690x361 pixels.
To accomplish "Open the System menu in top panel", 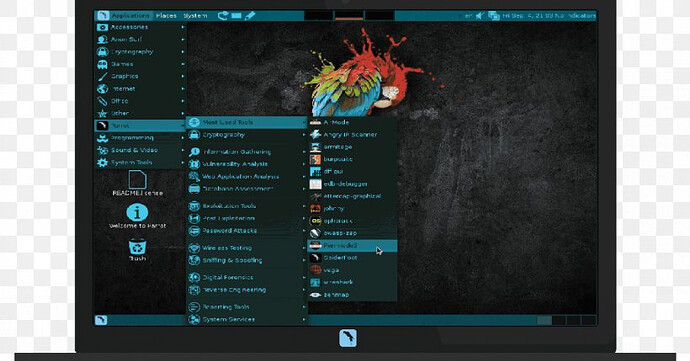I will point(195,15).
